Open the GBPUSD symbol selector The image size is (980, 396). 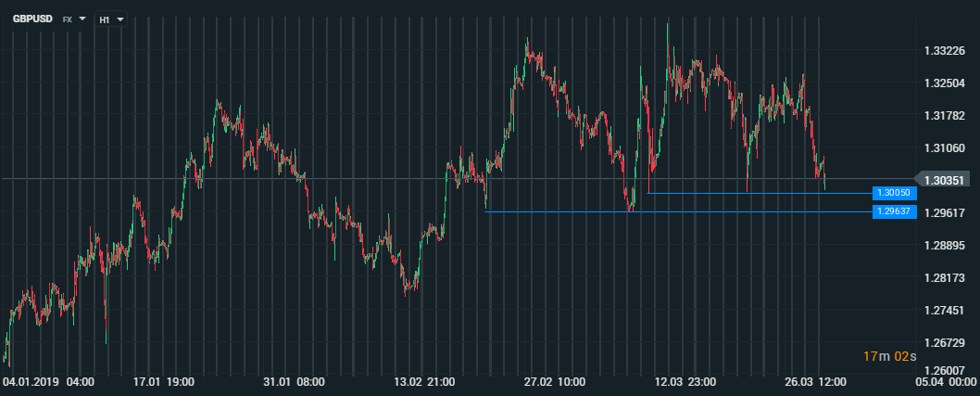point(32,19)
